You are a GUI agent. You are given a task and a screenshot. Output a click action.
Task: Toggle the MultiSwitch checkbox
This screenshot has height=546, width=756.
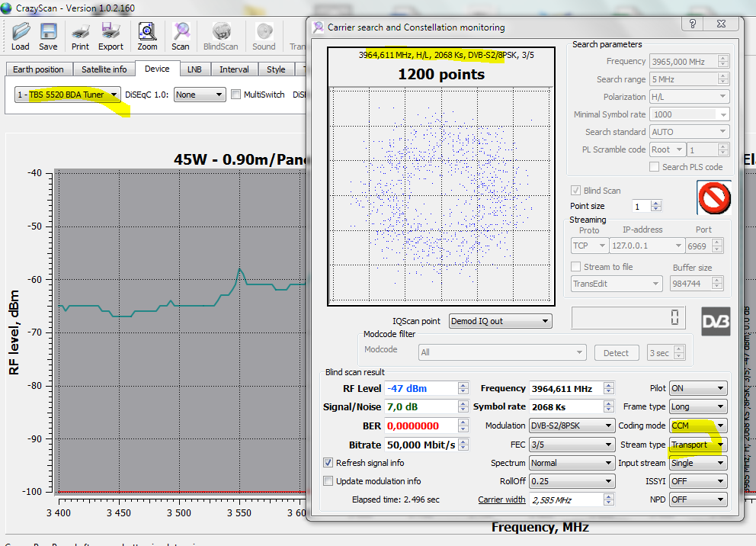(x=236, y=95)
